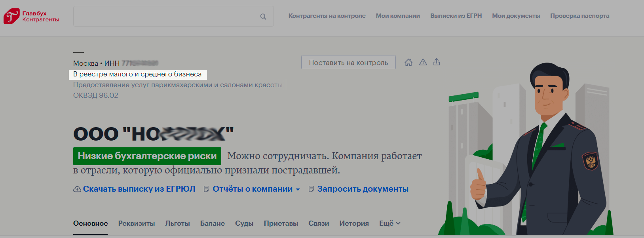Click the search magnifier icon
The width and height of the screenshot is (644, 238).
tap(263, 17)
